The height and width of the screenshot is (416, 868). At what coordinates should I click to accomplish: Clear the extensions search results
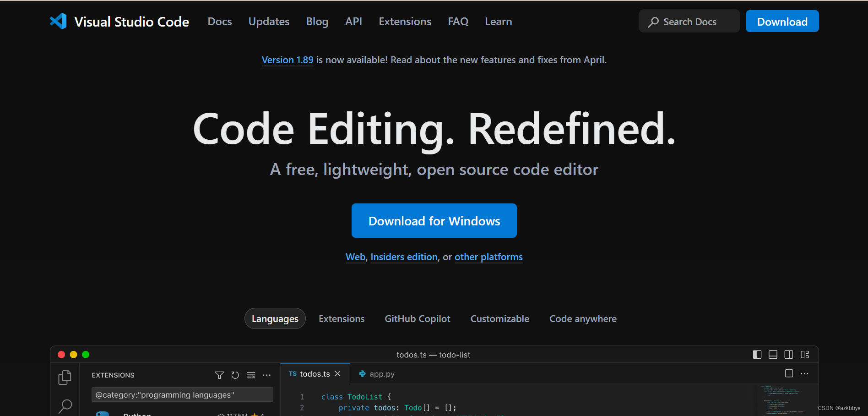pos(251,375)
